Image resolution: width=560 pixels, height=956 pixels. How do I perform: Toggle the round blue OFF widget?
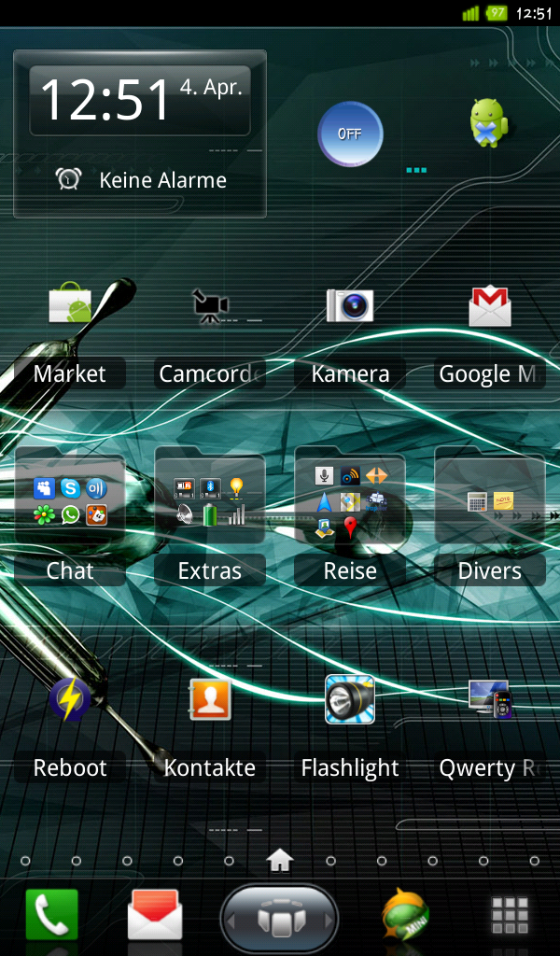click(x=350, y=134)
